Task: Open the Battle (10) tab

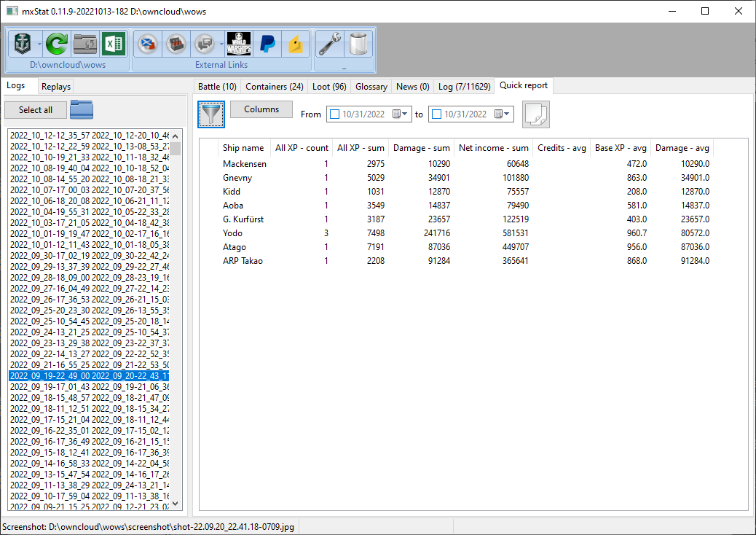Action: point(217,86)
